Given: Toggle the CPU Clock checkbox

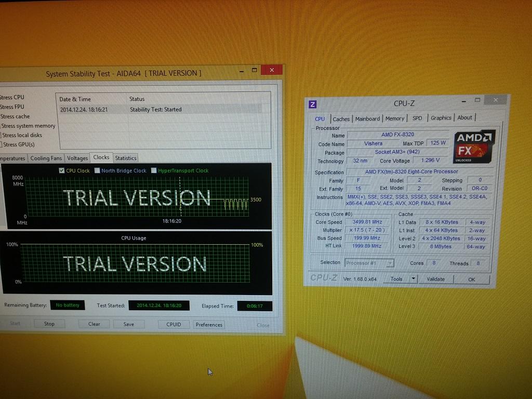Looking at the screenshot, I should [x=61, y=170].
